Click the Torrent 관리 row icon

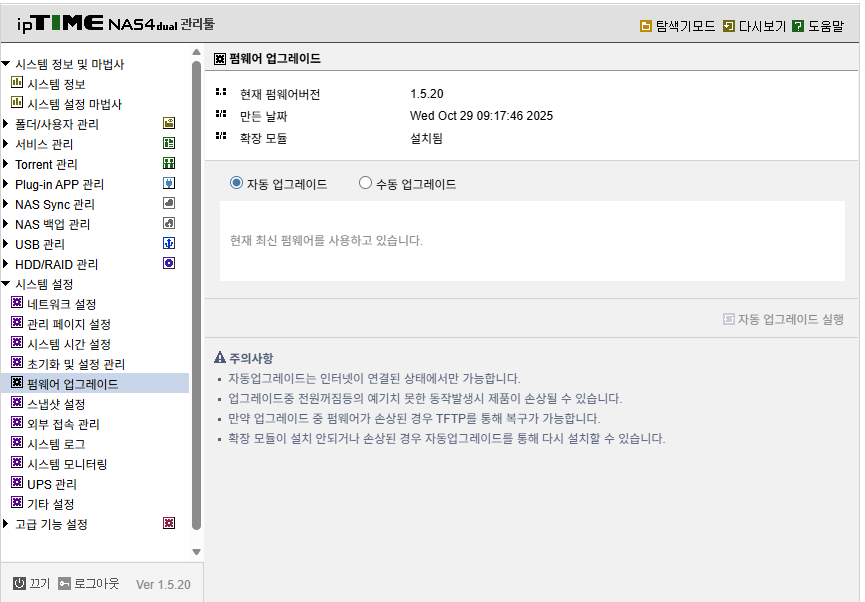coord(169,163)
